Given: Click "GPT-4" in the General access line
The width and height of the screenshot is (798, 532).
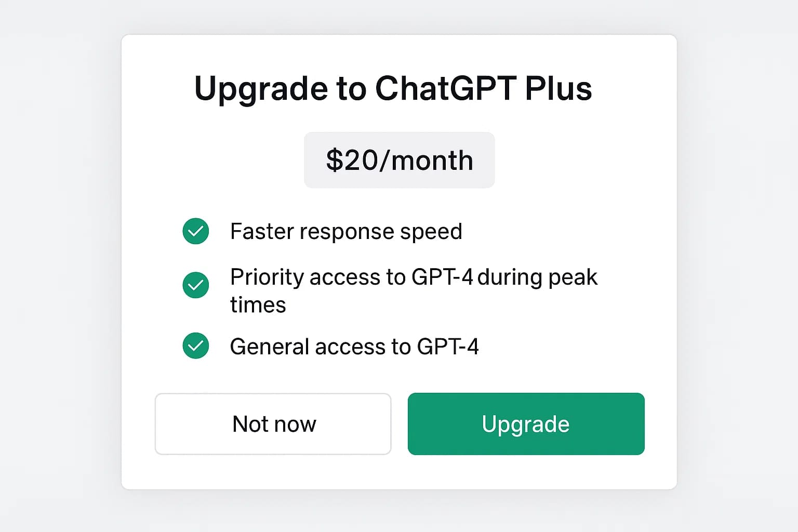Looking at the screenshot, I should point(447,347).
